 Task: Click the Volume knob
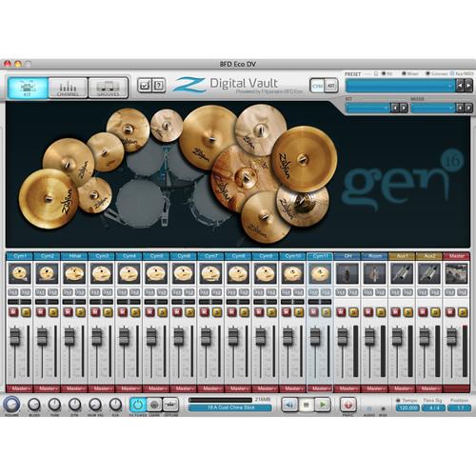tap(11, 405)
